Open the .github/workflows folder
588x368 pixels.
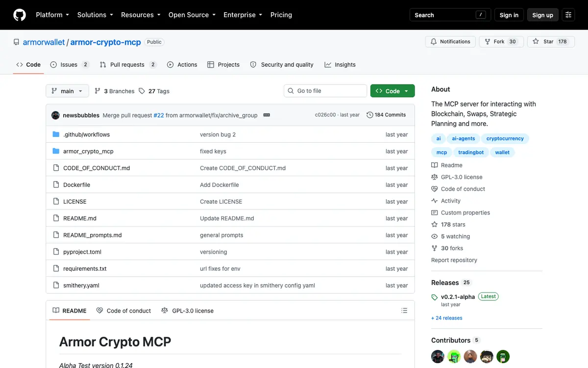click(x=86, y=134)
